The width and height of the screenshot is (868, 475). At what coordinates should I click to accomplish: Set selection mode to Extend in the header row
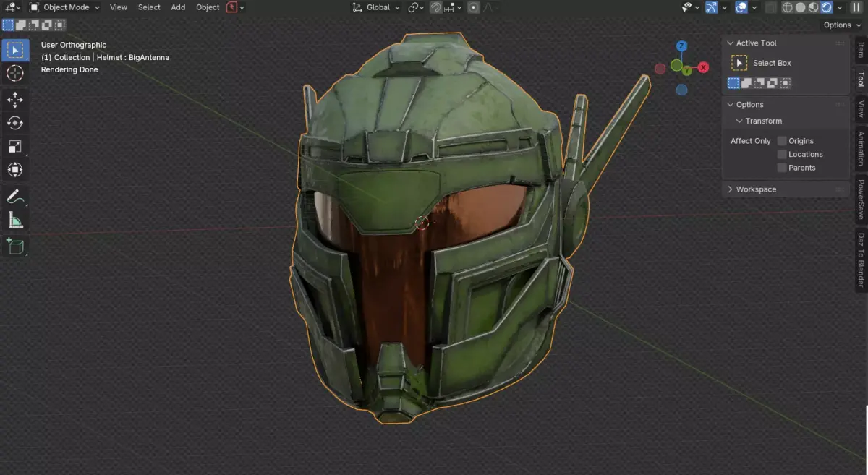21,25
